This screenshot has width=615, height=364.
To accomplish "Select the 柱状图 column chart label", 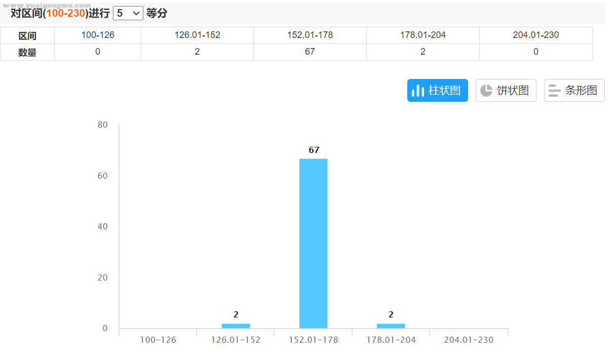I will pos(444,91).
